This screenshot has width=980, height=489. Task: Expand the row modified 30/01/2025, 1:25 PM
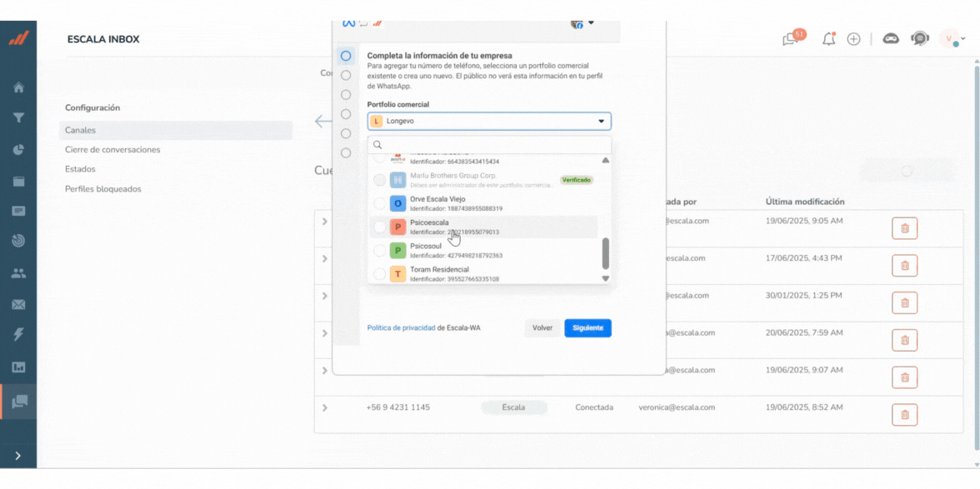pyautogui.click(x=324, y=296)
